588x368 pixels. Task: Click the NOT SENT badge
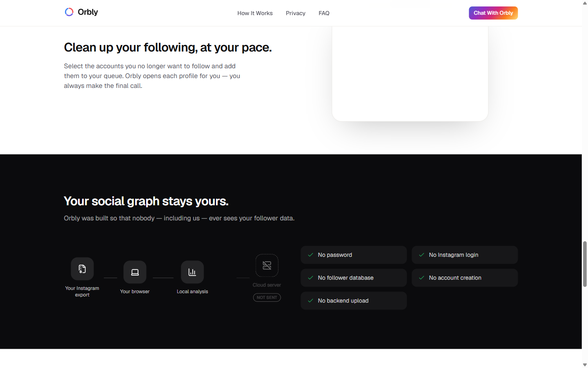267,298
